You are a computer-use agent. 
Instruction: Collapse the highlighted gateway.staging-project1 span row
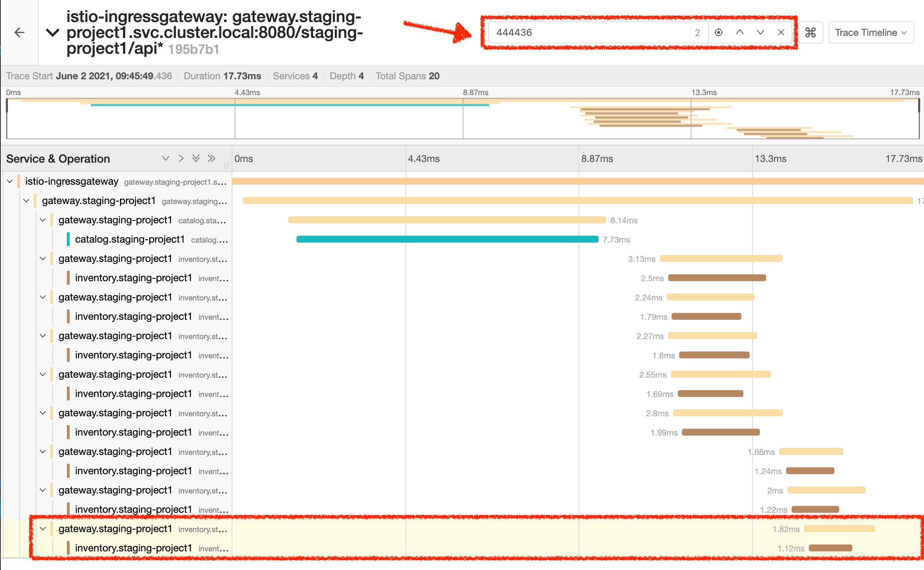click(x=43, y=529)
